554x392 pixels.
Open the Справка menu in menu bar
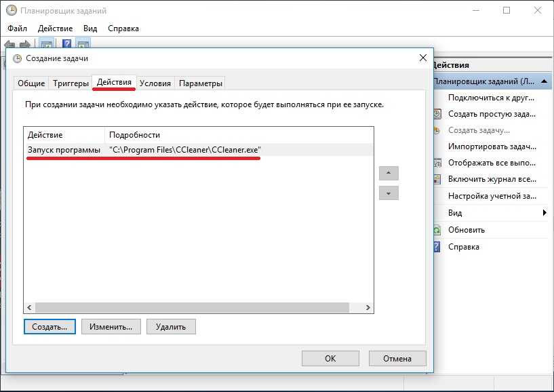click(x=123, y=28)
